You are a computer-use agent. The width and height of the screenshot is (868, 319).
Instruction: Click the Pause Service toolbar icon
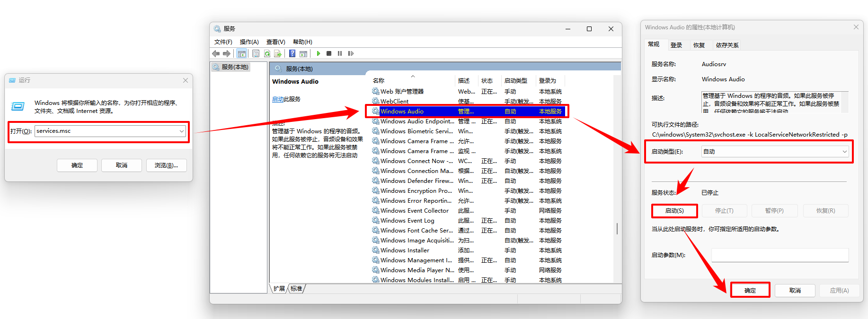(x=340, y=53)
